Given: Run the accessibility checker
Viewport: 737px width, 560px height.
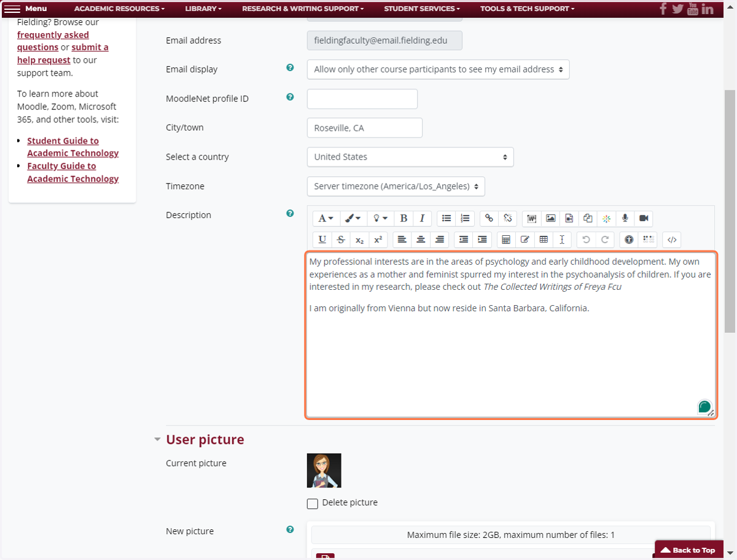Looking at the screenshot, I should (629, 240).
